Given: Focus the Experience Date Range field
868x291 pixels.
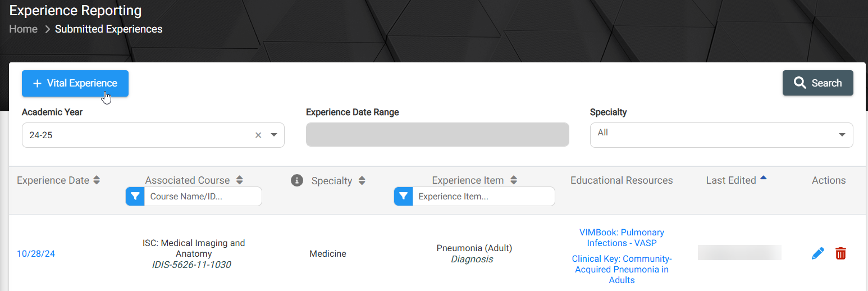Looking at the screenshot, I should click(x=437, y=135).
